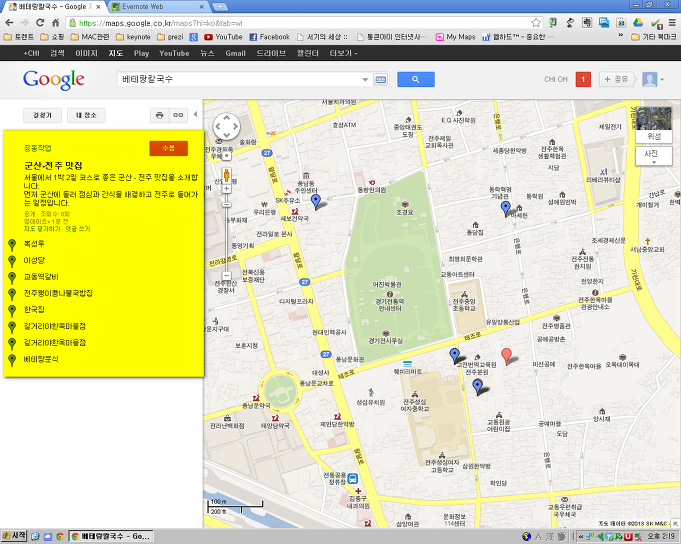Open the MAC관련 bookmark folder
Viewport: 681px width, 544px height.
tap(90, 37)
